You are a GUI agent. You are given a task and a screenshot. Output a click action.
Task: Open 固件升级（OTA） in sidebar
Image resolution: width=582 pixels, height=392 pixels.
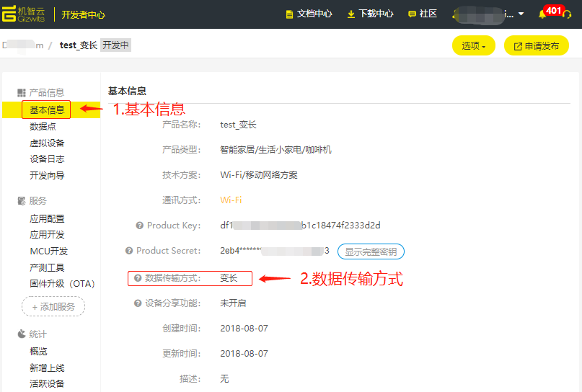[62, 284]
